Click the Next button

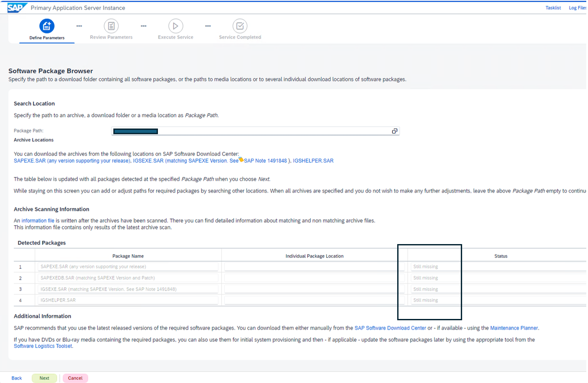point(45,378)
